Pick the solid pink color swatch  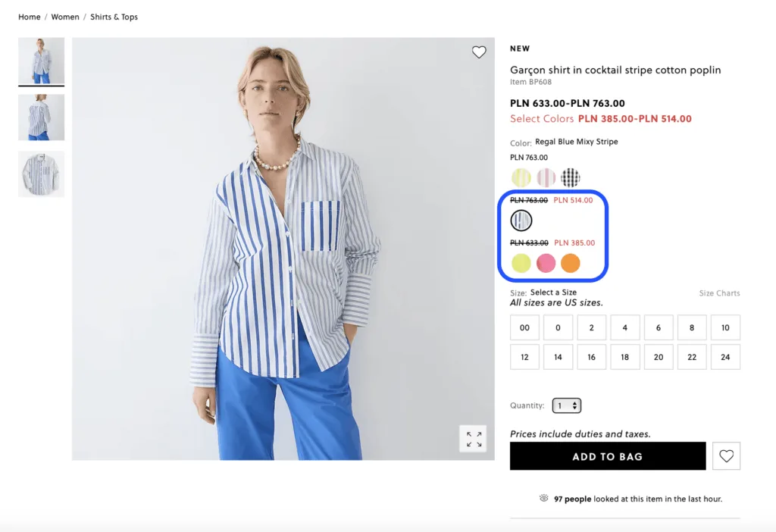click(546, 263)
